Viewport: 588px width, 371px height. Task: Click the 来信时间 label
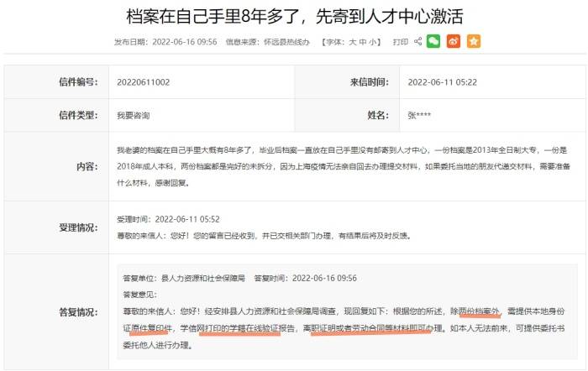tap(370, 82)
